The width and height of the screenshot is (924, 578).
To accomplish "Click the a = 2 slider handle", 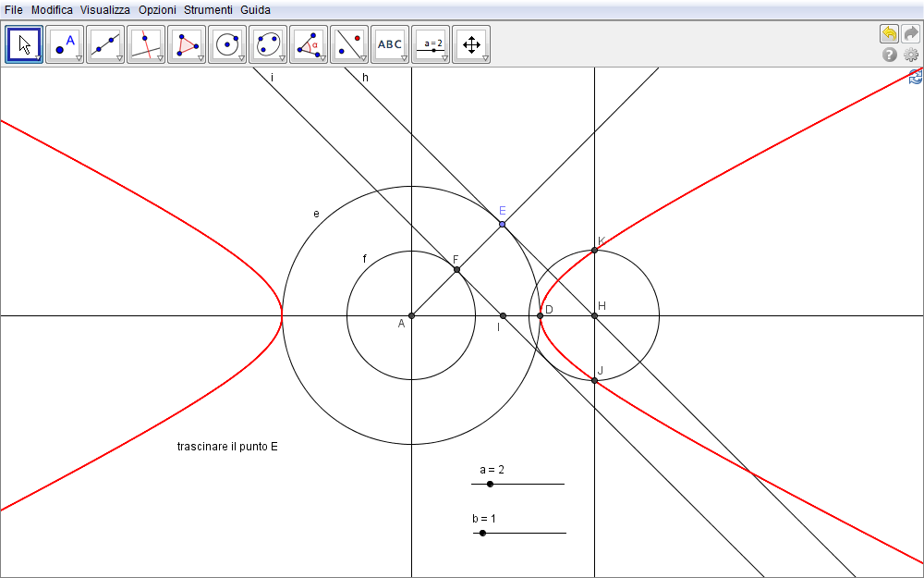I will click(x=490, y=484).
